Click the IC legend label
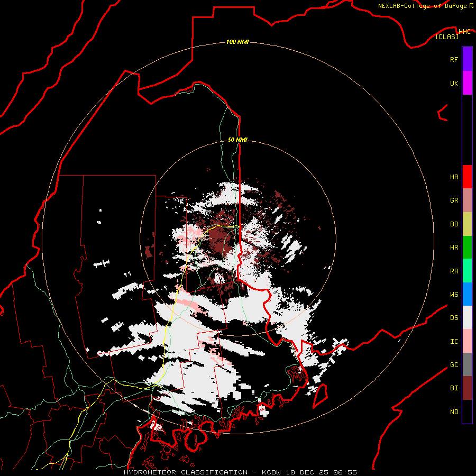This screenshot has width=476, height=476. point(454,342)
